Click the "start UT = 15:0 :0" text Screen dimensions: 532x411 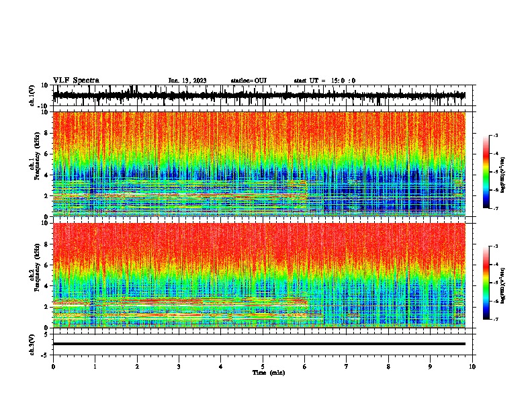(324, 81)
